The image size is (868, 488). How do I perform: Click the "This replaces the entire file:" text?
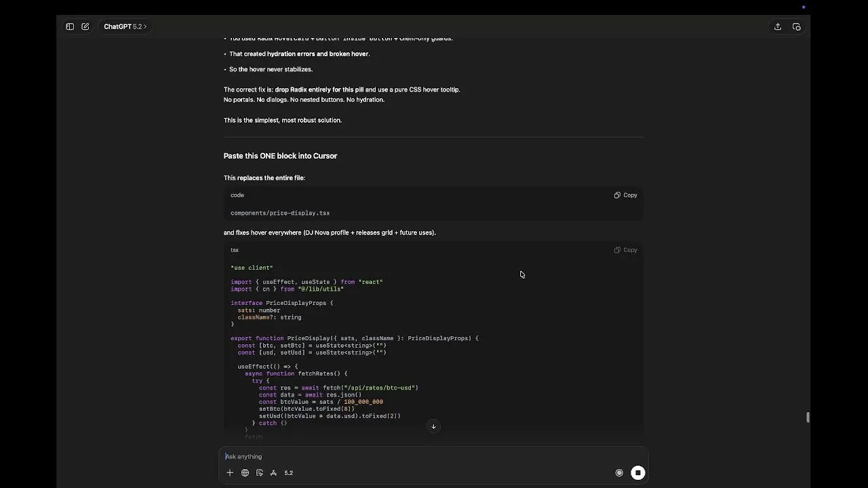264,178
